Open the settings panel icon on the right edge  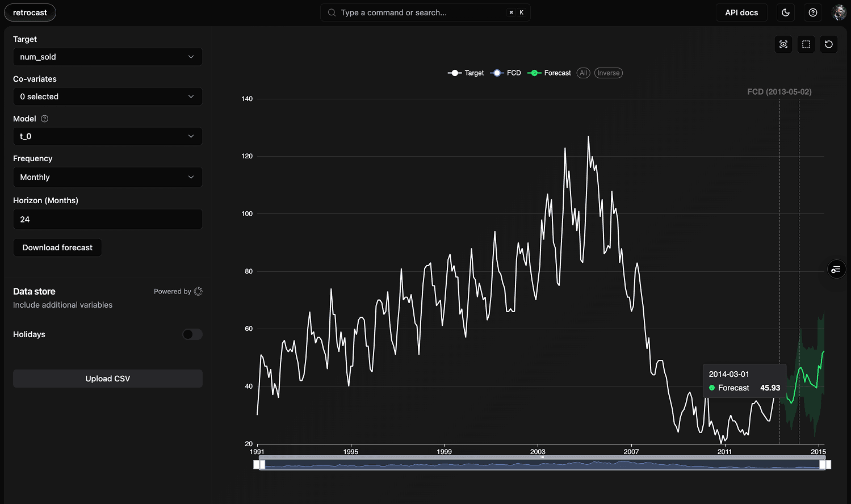pos(836,270)
